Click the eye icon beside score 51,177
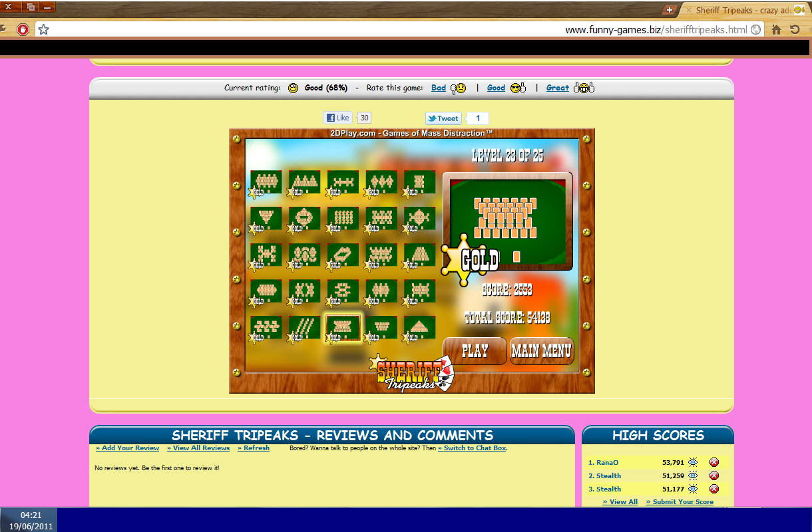Viewport: 812px width, 532px height. 693,489
